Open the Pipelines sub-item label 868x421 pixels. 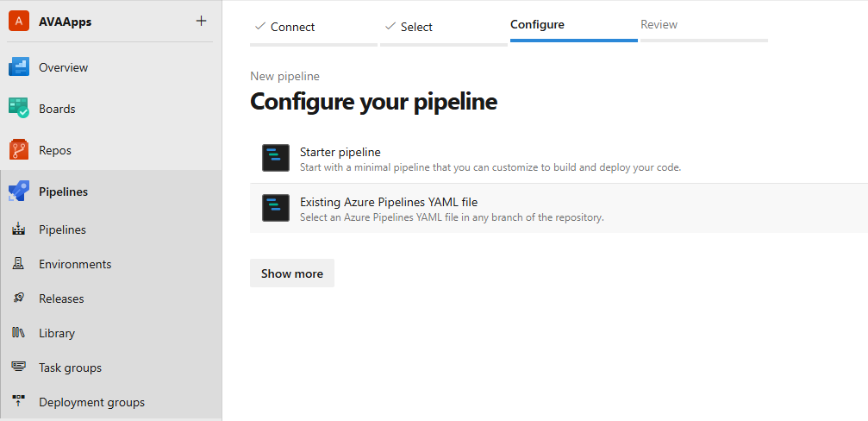point(62,229)
